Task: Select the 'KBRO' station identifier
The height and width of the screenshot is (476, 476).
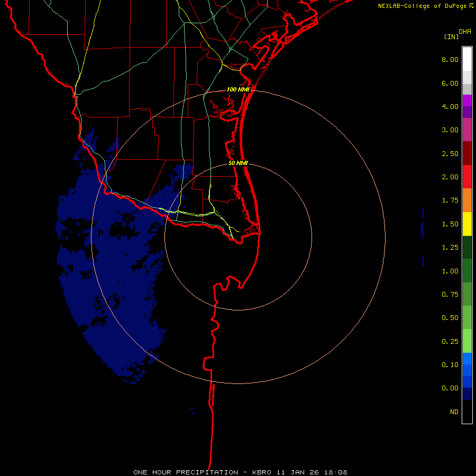Action: [x=262, y=472]
